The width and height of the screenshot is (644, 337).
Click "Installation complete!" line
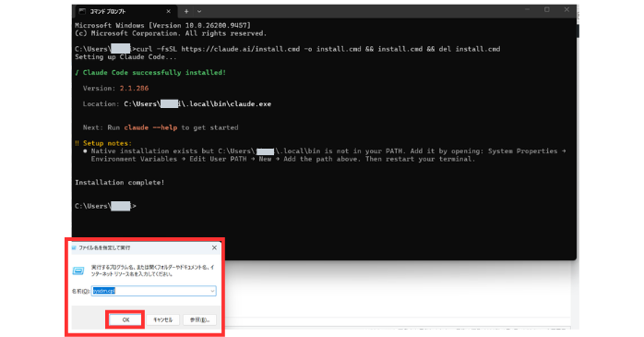120,182
